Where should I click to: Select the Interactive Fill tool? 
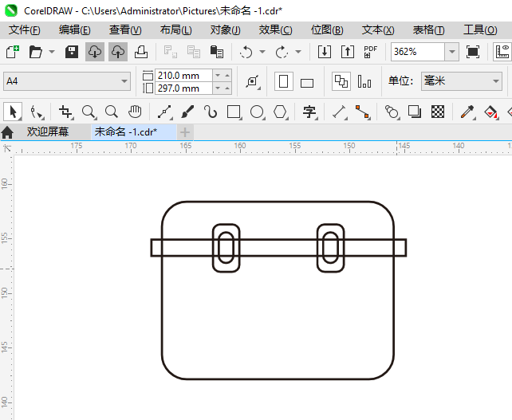[x=490, y=112]
